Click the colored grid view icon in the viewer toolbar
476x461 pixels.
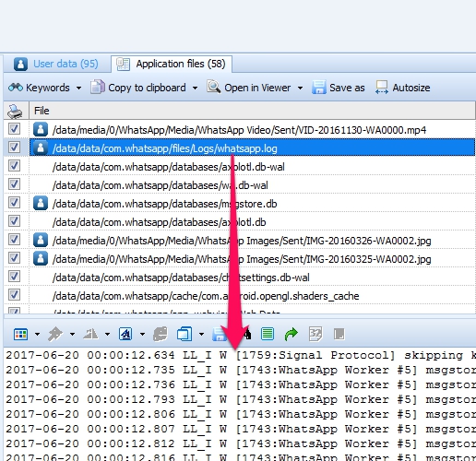[x=20, y=334]
